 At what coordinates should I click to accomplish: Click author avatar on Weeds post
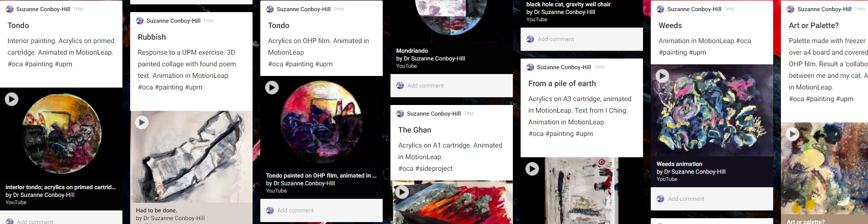tap(660, 9)
